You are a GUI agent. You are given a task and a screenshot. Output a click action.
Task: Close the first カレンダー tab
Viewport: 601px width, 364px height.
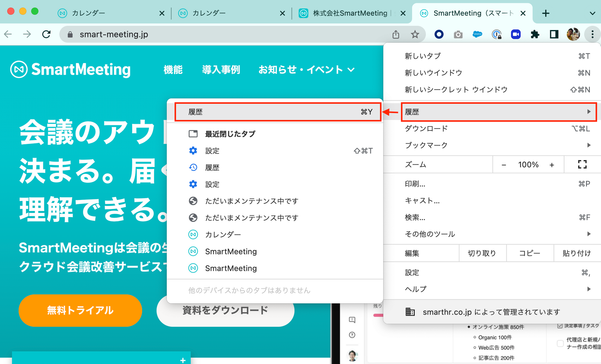tap(162, 13)
